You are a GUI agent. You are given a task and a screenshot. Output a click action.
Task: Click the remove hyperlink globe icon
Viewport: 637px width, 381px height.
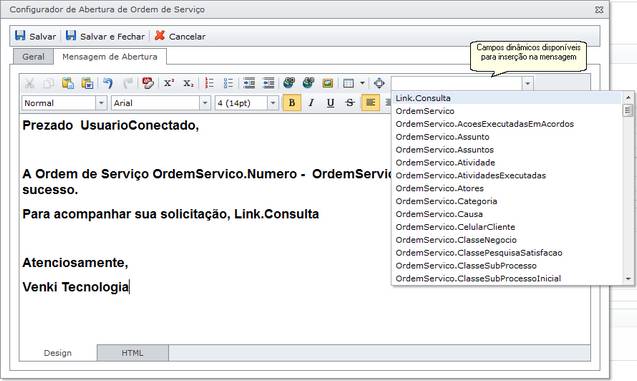(308, 83)
